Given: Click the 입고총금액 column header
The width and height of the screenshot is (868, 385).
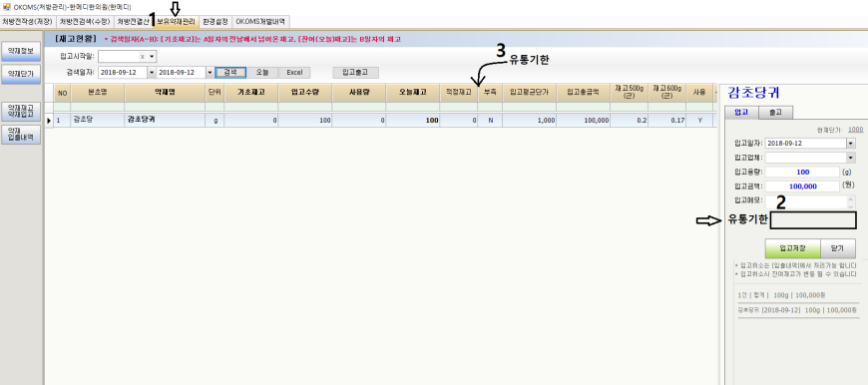Looking at the screenshot, I should point(584,93).
